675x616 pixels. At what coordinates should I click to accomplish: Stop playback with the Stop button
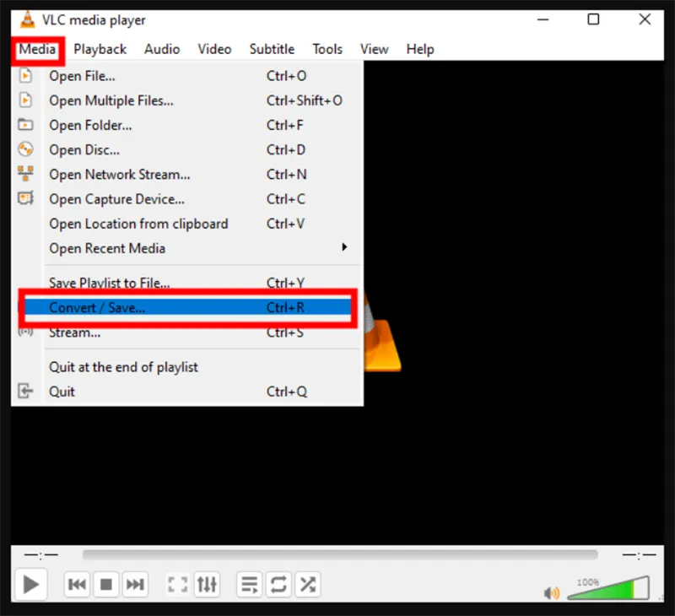click(x=106, y=584)
